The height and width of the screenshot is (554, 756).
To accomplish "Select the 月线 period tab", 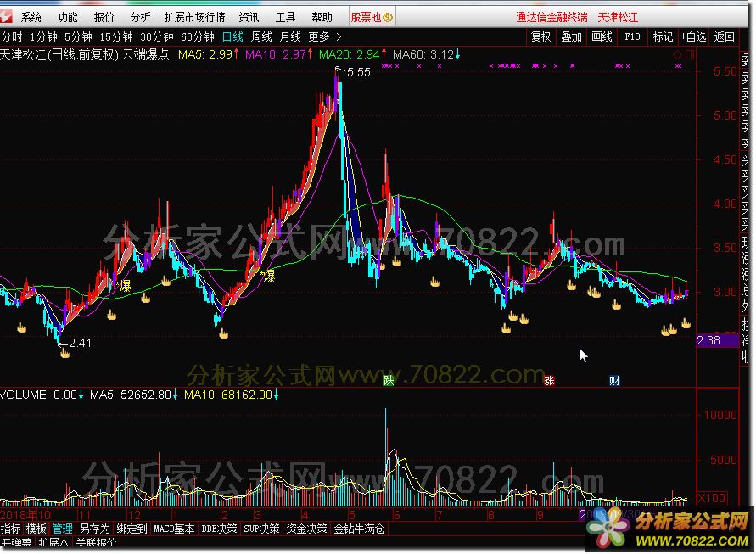I will [x=290, y=37].
